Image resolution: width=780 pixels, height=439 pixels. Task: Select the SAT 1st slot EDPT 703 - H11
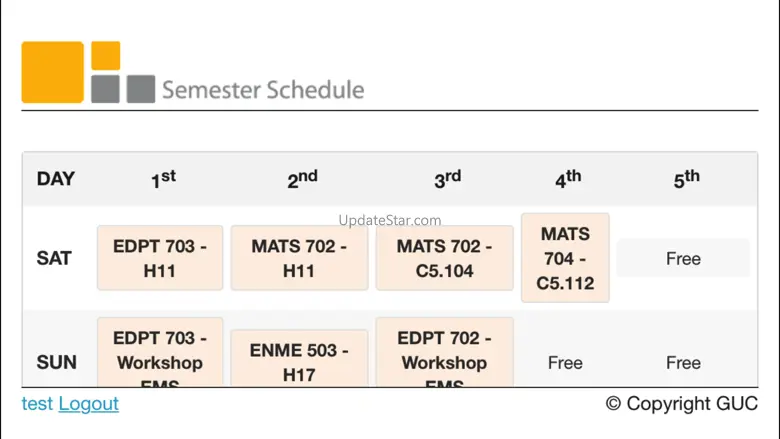coord(160,258)
